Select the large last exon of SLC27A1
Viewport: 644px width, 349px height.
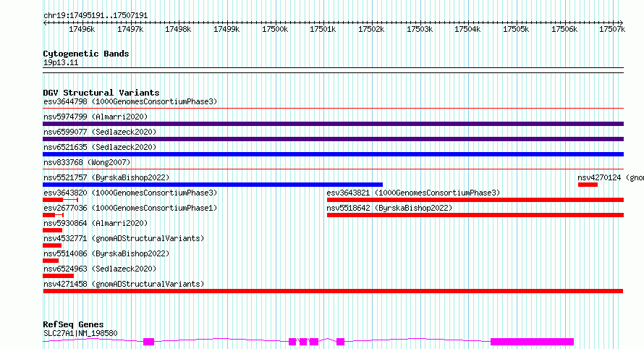click(x=533, y=342)
